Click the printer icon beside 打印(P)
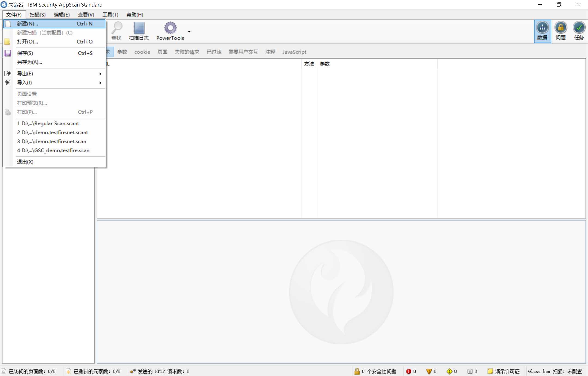This screenshot has width=588, height=376. coord(8,112)
